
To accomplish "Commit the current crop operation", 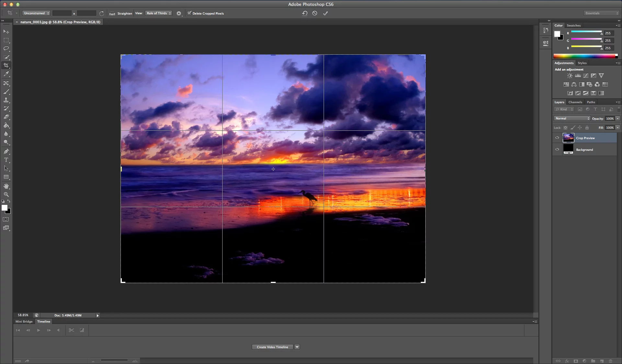I will [325, 13].
